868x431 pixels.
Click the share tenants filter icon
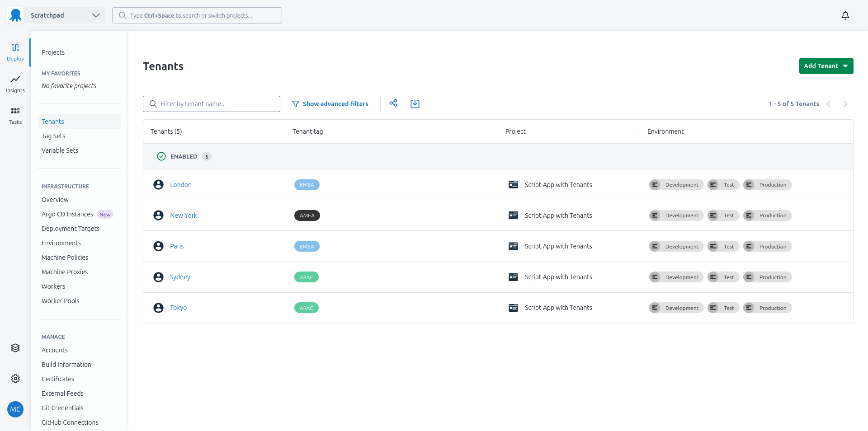pyautogui.click(x=393, y=103)
